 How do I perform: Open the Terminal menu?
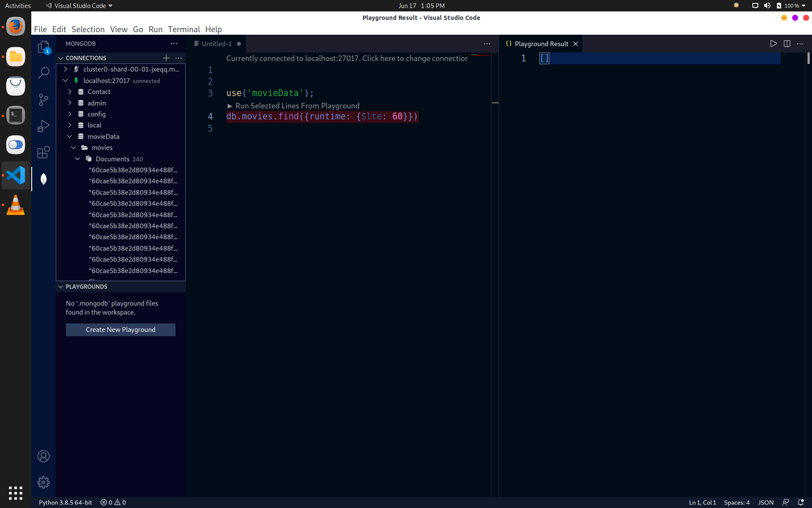point(184,29)
